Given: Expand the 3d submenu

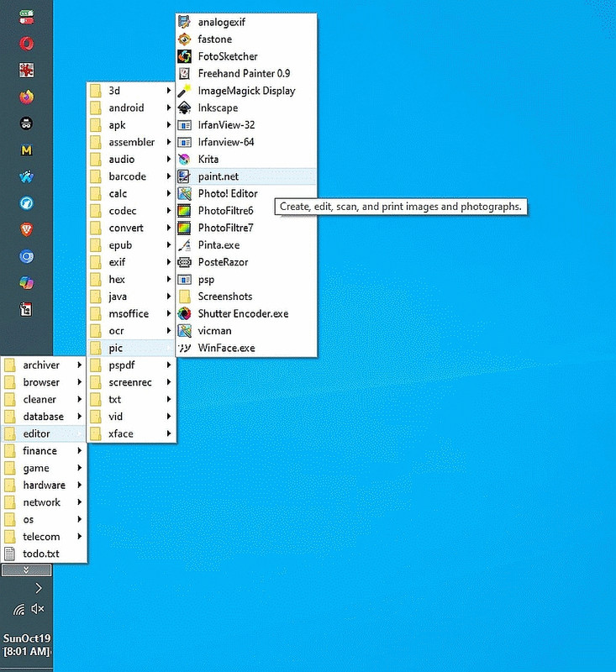Looking at the screenshot, I should (x=131, y=91).
